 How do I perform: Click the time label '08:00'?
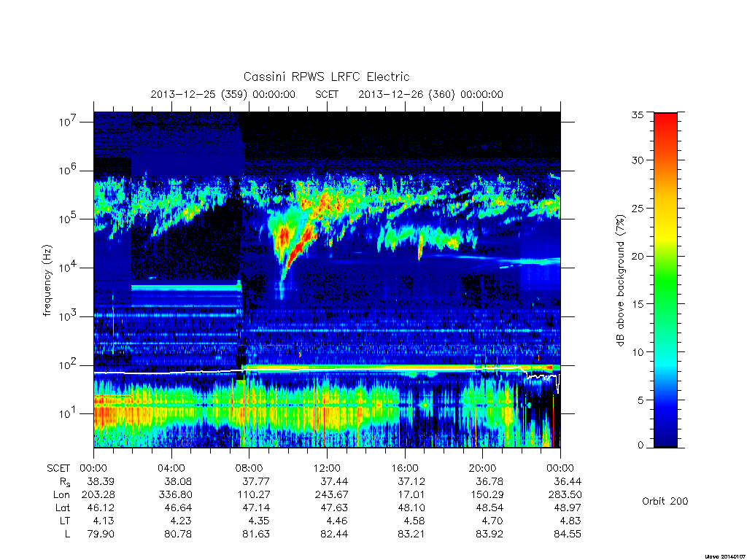pos(249,468)
